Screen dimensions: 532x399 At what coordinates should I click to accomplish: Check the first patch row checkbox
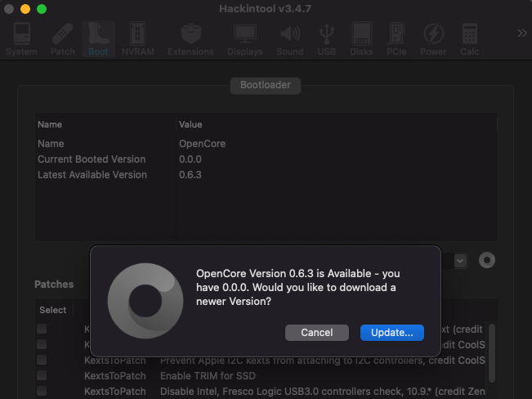tap(42, 329)
